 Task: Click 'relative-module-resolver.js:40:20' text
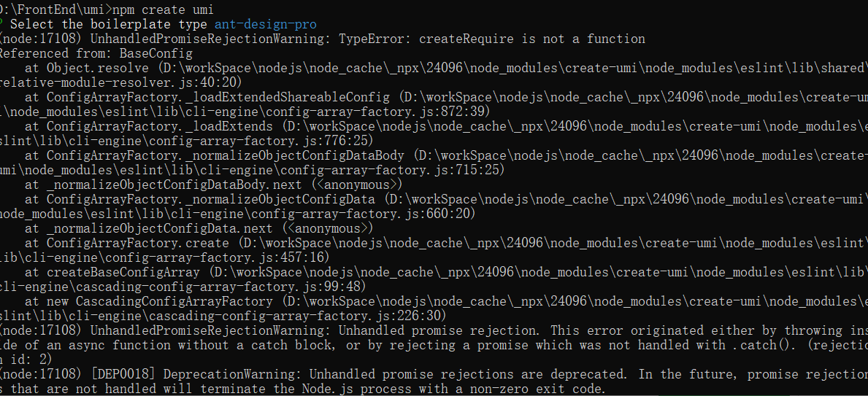(x=121, y=82)
